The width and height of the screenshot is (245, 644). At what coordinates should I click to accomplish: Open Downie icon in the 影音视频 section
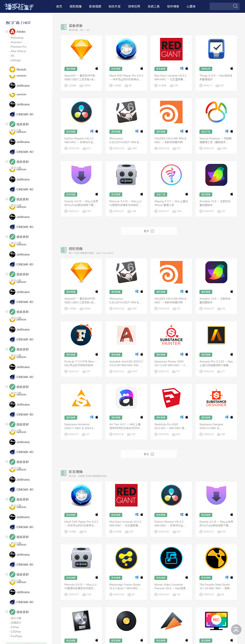coord(216,495)
